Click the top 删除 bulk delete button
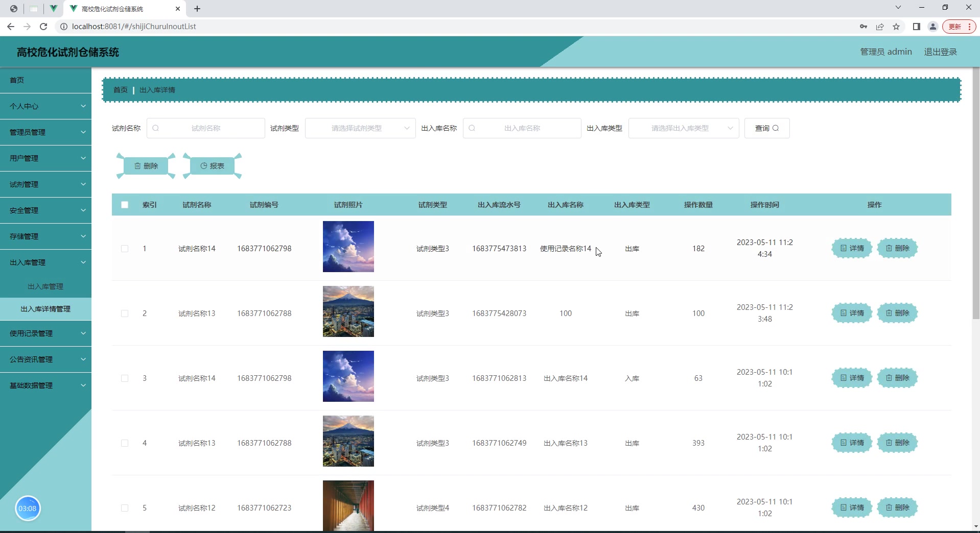 tap(146, 166)
